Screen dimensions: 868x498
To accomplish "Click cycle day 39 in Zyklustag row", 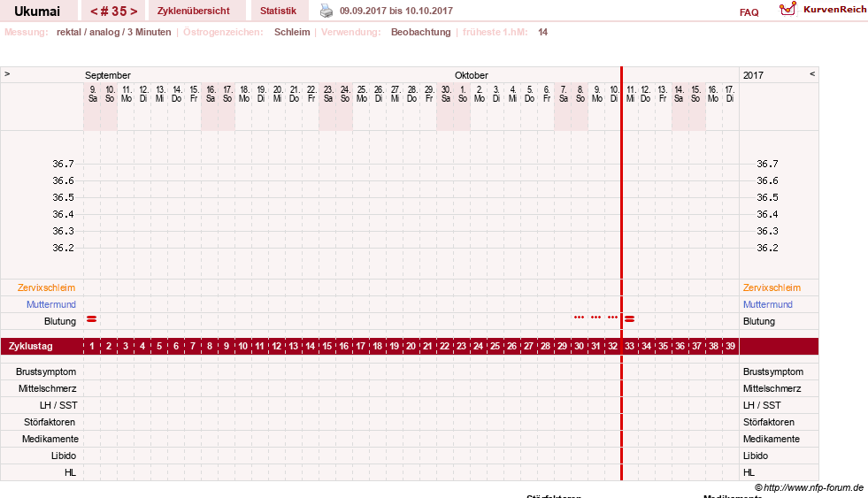I will click(730, 347).
